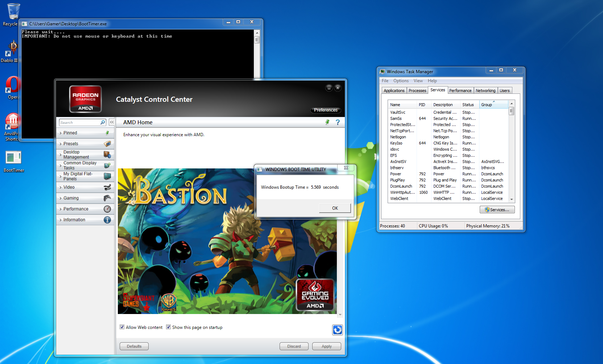Click the BootTimer console title bar icon
This screenshot has width=603, height=364.
[25, 24]
